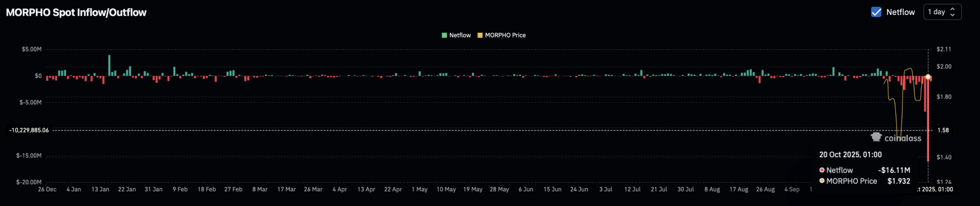
Task: Click the -10,229,885.06 crosshair value label
Action: (x=29, y=130)
